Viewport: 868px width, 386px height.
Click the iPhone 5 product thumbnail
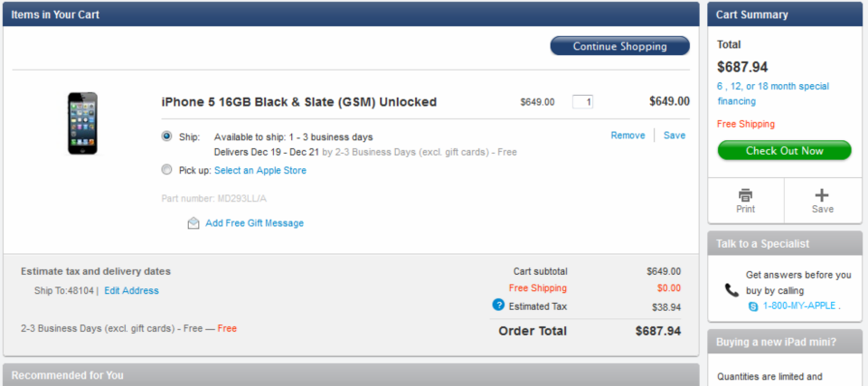[x=82, y=123]
